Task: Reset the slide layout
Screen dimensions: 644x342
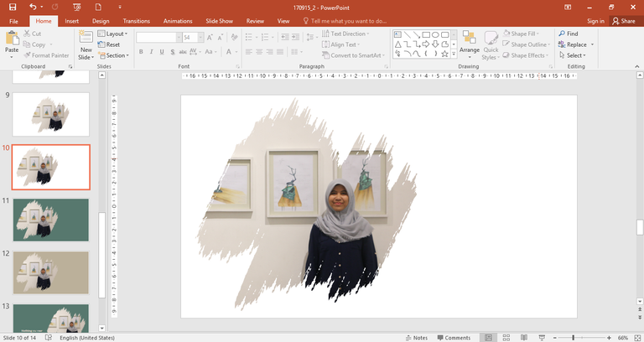Action: pyautogui.click(x=109, y=44)
